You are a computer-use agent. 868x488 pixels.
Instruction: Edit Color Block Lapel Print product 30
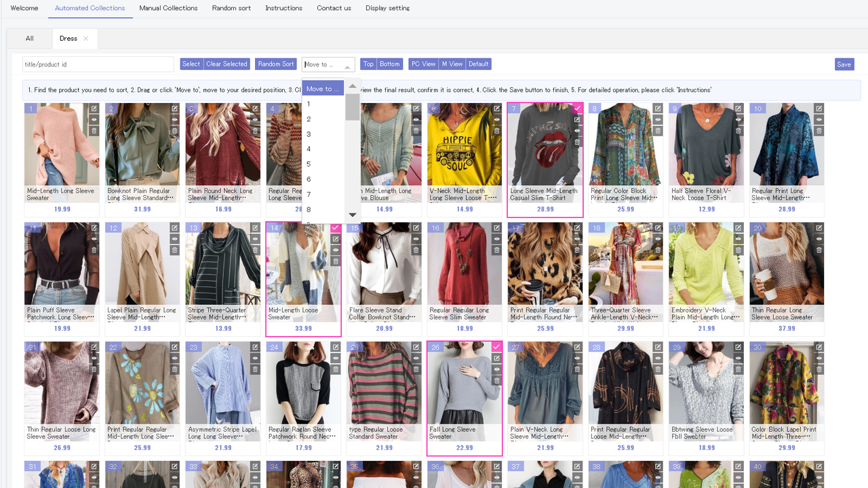pyautogui.click(x=819, y=347)
